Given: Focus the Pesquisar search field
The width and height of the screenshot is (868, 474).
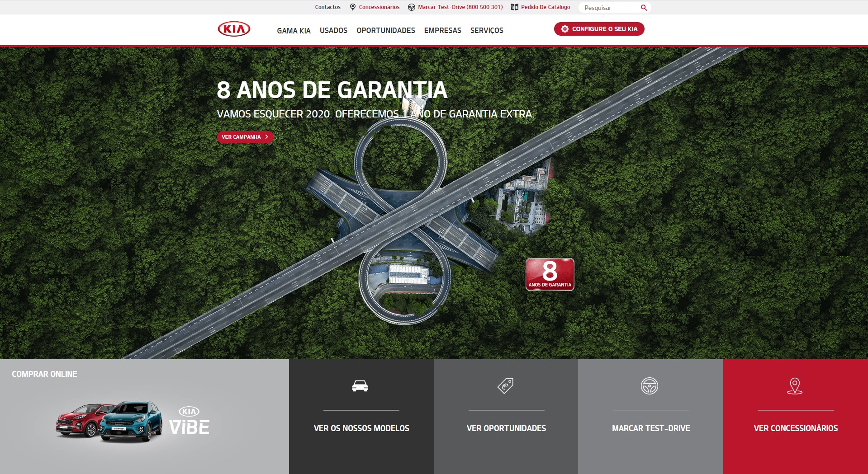Looking at the screenshot, I should point(608,8).
